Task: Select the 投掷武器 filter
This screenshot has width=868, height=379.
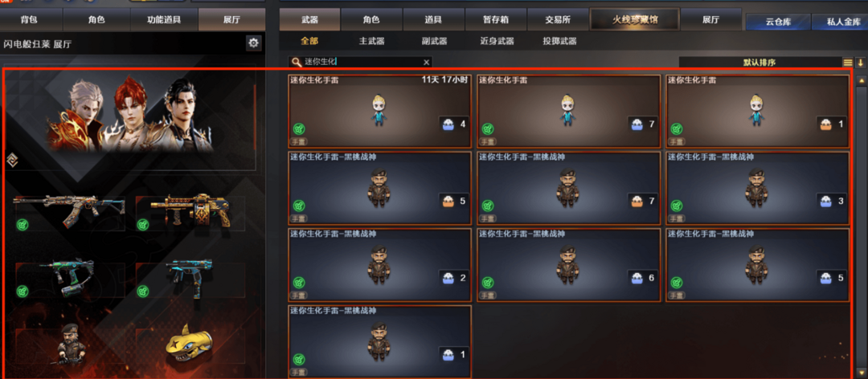Action: 559,42
